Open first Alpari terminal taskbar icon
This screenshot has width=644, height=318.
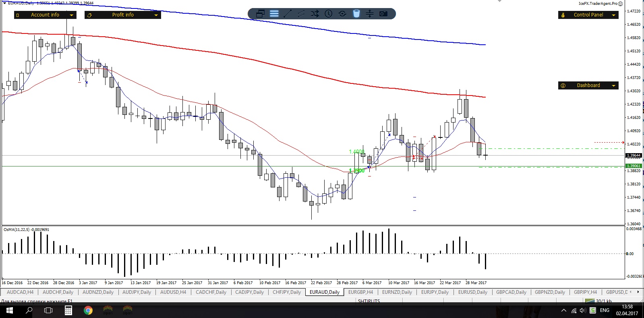click(x=108, y=310)
